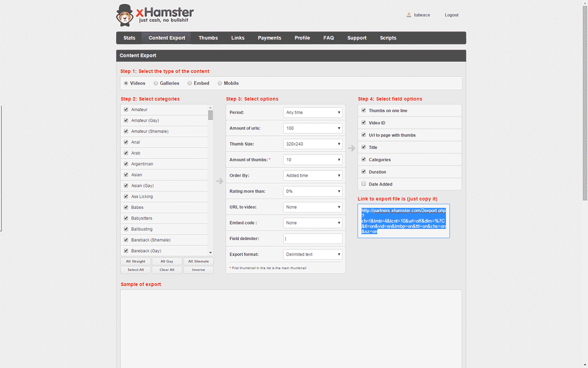Open the Content Export menu item
This screenshot has width=588, height=368.
tap(167, 38)
